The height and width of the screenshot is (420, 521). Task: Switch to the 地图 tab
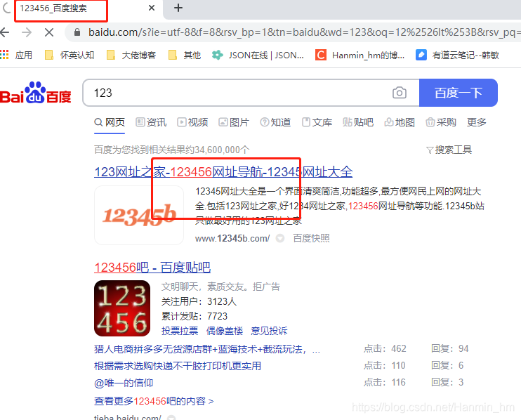click(400, 122)
